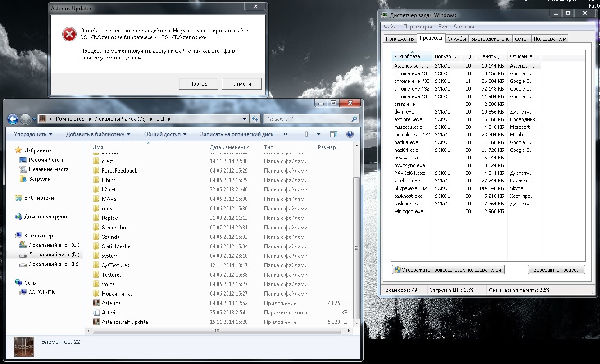Sort processes by Имя образа column
The width and height of the screenshot is (600, 364).
click(412, 56)
